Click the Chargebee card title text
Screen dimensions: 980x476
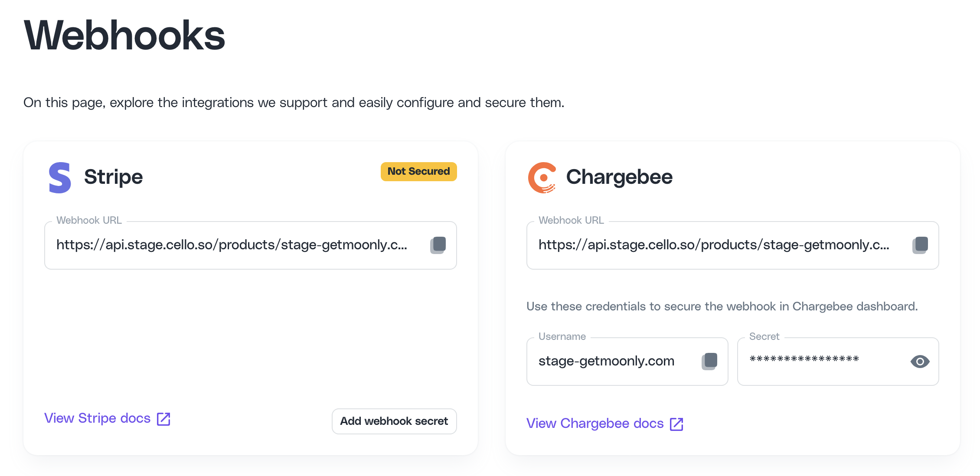point(619,177)
